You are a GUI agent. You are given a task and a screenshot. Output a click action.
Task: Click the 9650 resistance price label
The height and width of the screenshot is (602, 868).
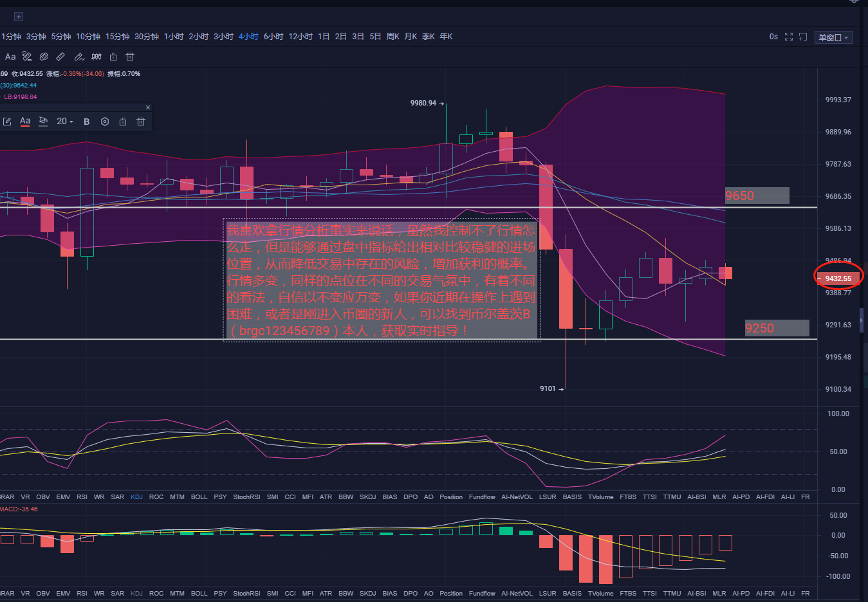coord(757,196)
